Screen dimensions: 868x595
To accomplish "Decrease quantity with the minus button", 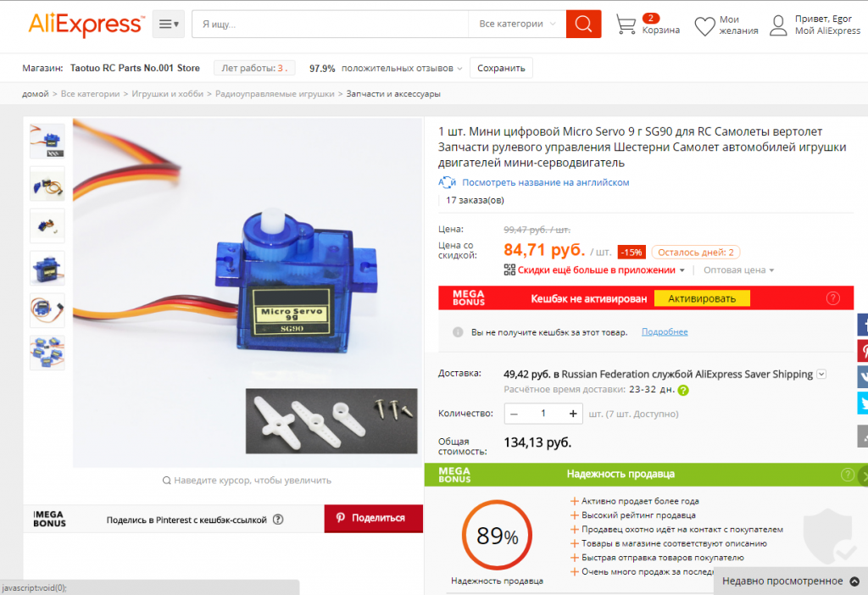I will (x=515, y=414).
